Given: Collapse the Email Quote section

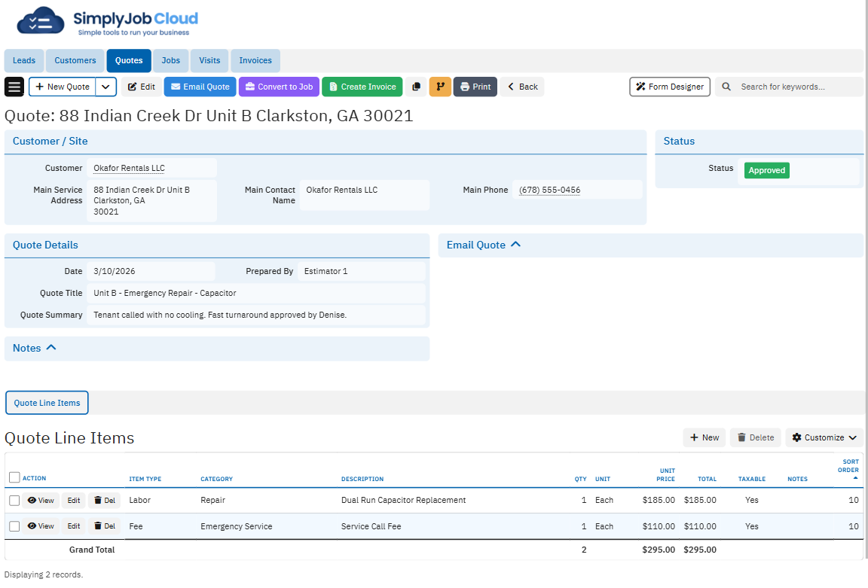Looking at the screenshot, I should [x=515, y=245].
